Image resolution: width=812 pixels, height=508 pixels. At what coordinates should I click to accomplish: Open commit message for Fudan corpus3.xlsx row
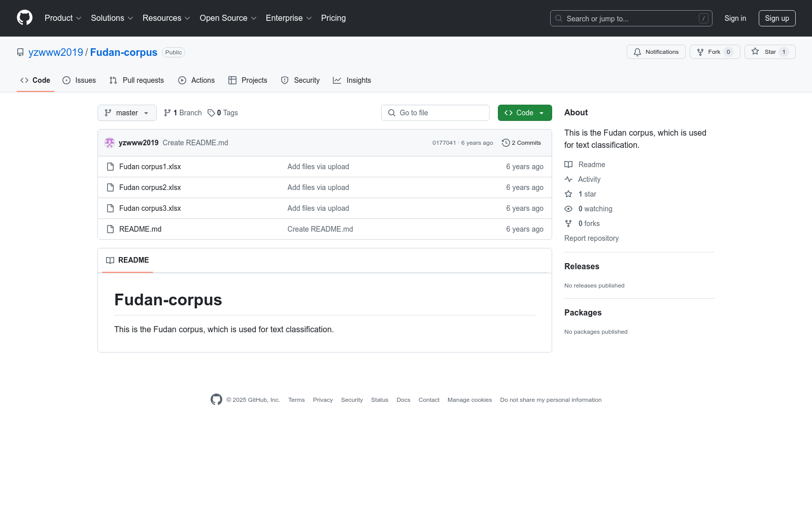coord(318,208)
